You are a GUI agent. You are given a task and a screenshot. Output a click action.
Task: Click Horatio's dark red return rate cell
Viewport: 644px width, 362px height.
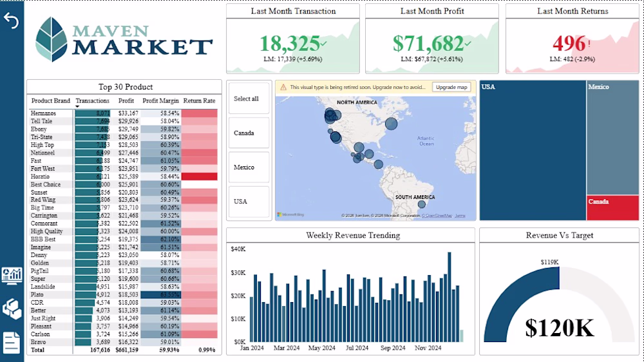pos(199,176)
